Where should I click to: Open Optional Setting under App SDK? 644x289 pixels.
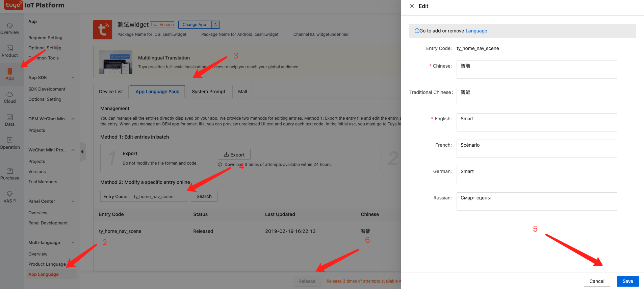point(45,99)
